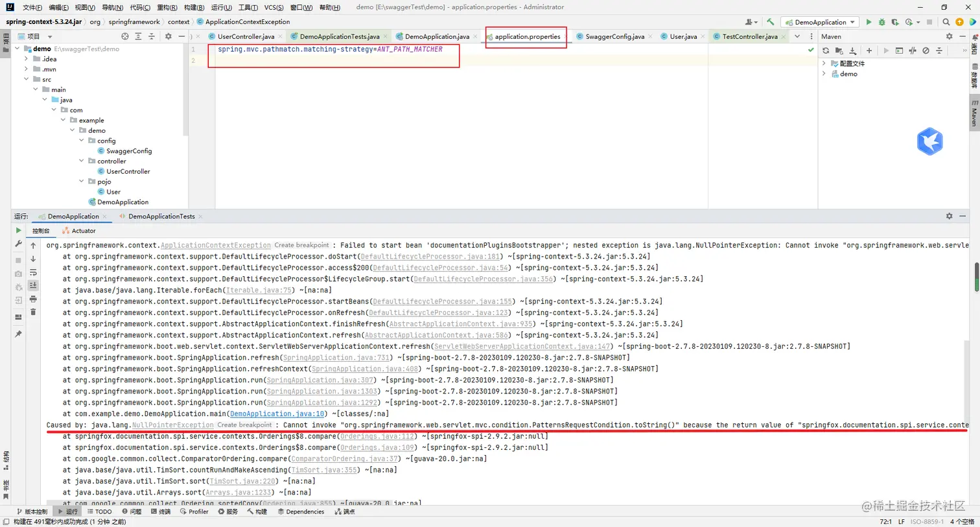This screenshot has height=527, width=980.
Task: Toggle soft-wrap in console
Action: point(33,273)
